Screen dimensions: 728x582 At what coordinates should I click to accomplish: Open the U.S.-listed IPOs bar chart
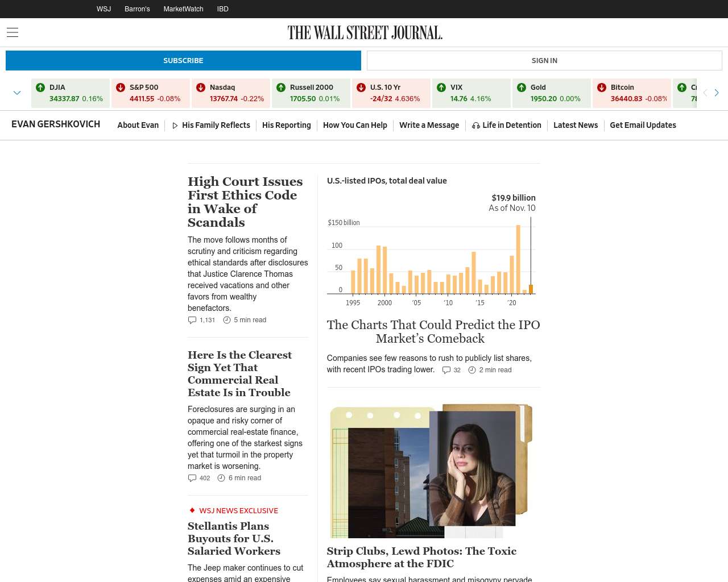click(431, 250)
